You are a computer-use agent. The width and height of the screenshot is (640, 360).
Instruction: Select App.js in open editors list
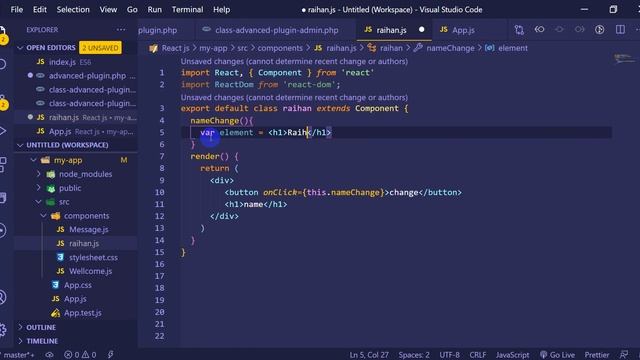[x=76, y=131]
